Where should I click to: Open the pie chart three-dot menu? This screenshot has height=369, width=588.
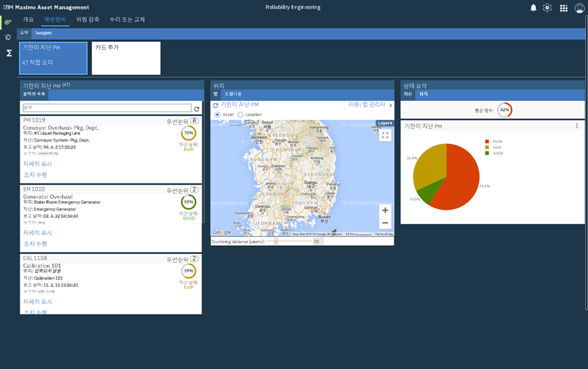576,126
